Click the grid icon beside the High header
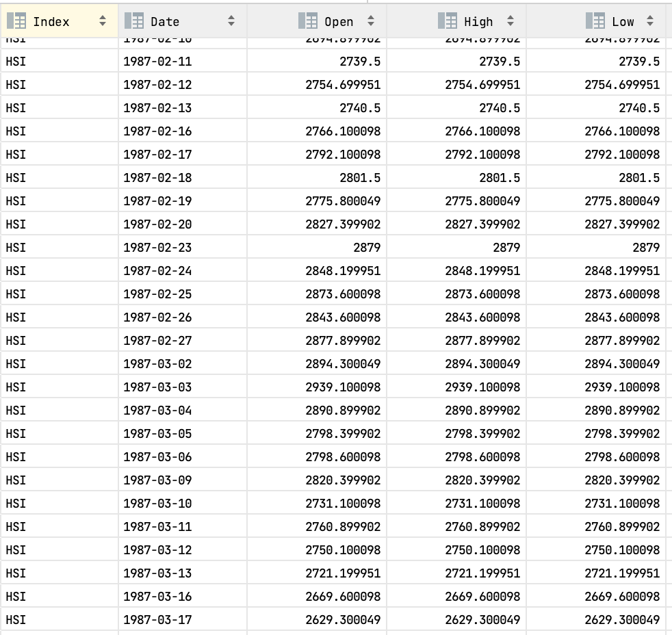This screenshot has width=672, height=635. click(x=448, y=21)
